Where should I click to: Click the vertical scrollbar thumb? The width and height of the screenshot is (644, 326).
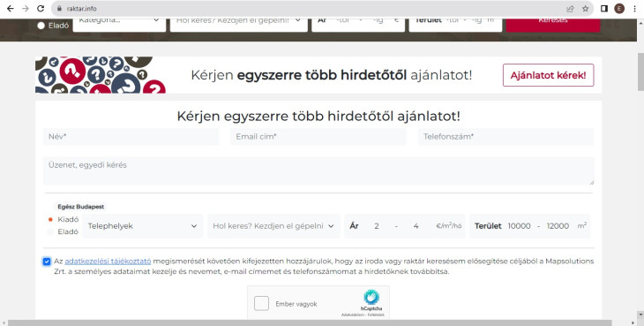coord(640,72)
